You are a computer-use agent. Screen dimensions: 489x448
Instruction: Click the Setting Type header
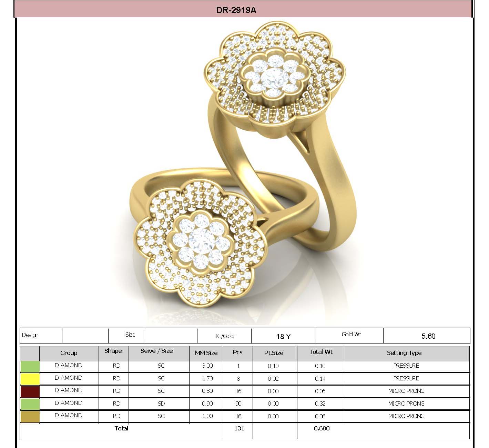pyautogui.click(x=405, y=353)
